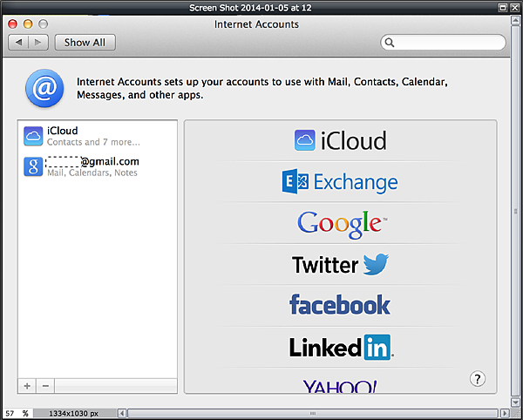Choose iCloud as account type
The height and width of the screenshot is (420, 523).
pyautogui.click(x=340, y=140)
